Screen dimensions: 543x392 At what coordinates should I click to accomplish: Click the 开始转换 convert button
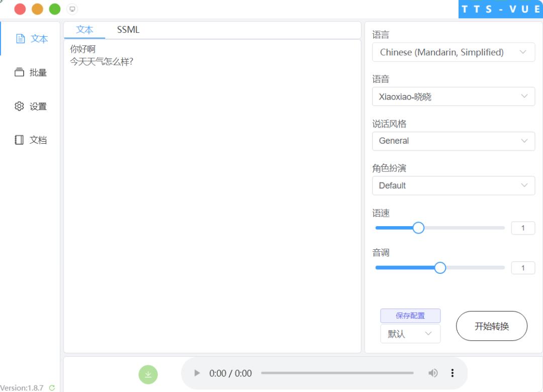491,326
